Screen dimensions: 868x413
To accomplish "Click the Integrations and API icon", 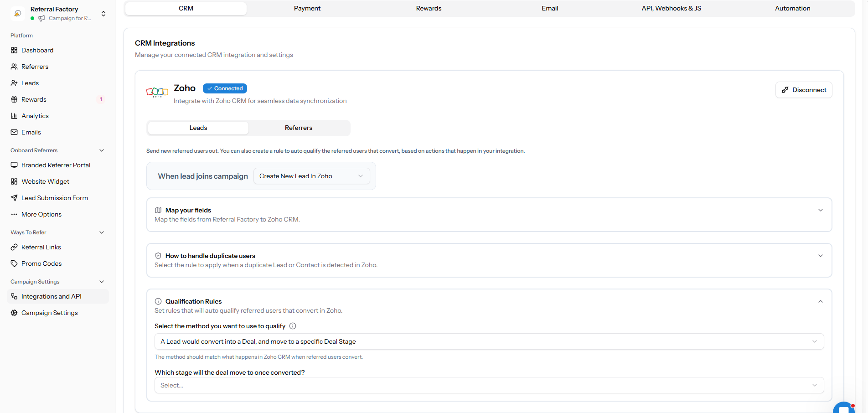I will [x=14, y=296].
